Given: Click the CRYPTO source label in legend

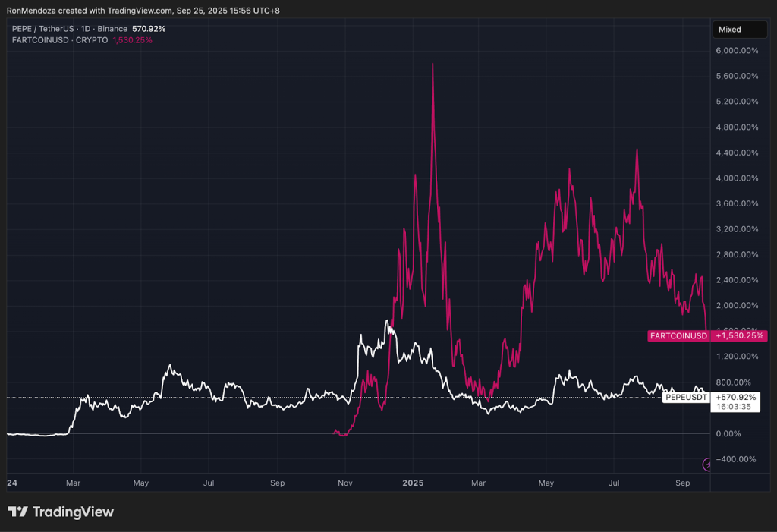Looking at the screenshot, I should tap(90, 40).
